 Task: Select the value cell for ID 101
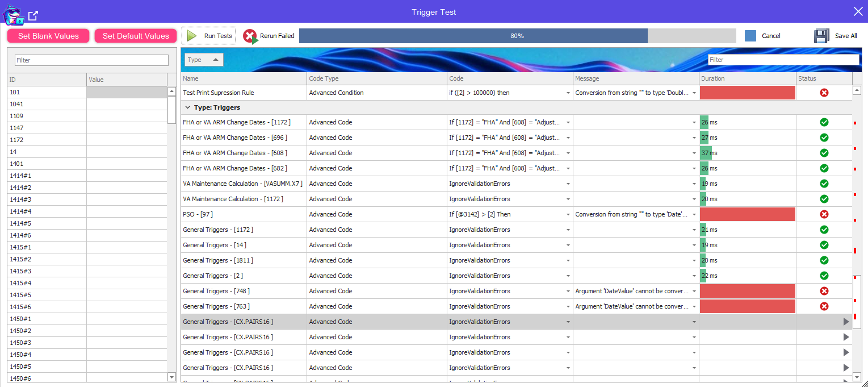(127, 92)
